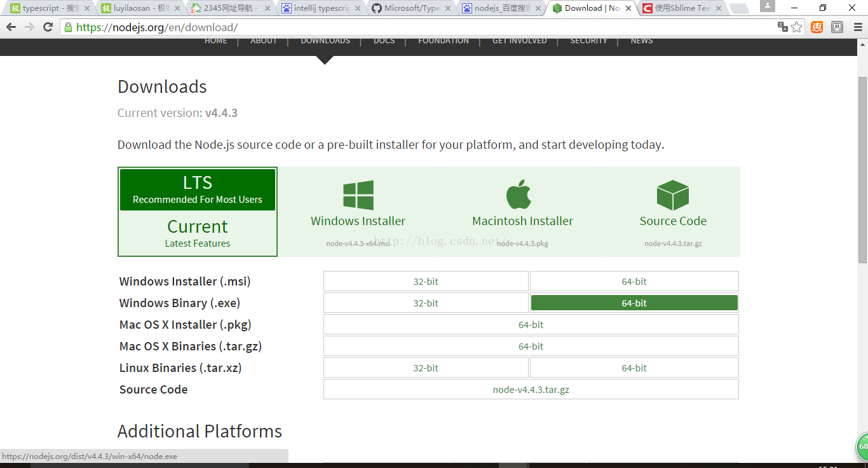The height and width of the screenshot is (468, 868).
Task: Close the 'intellij typescript' tab
Action: pos(358,8)
